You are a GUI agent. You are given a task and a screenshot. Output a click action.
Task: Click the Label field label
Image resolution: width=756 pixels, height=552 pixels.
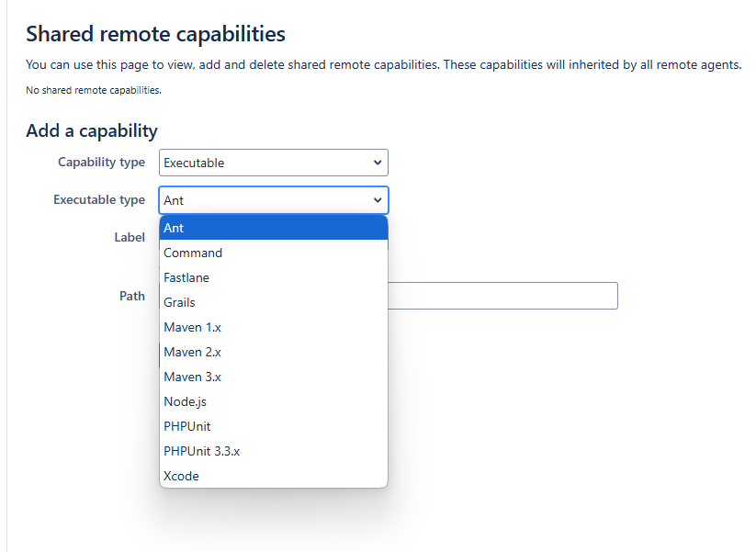pos(130,237)
